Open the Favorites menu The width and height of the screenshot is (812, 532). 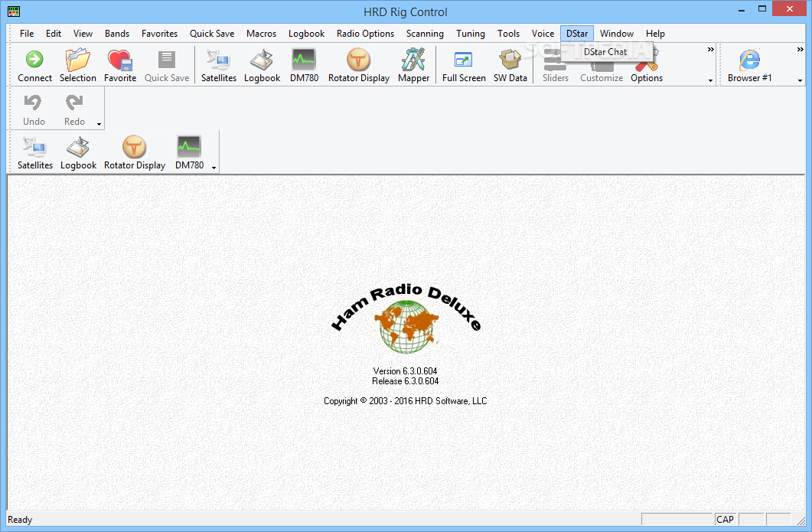[159, 34]
